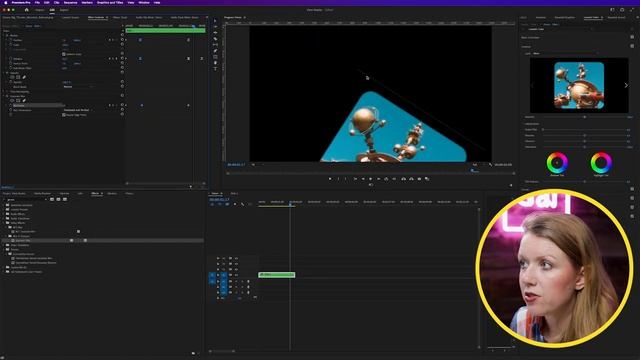This screenshot has height=360, width=640.
Task: Toggle the Rotation animation stopwatch
Action: pyautogui.click(x=11, y=59)
